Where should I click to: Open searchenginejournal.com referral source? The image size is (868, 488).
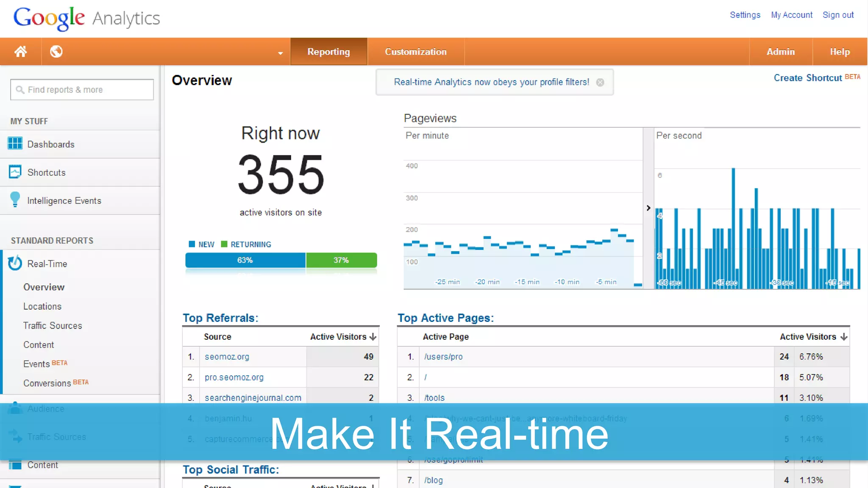[253, 398]
